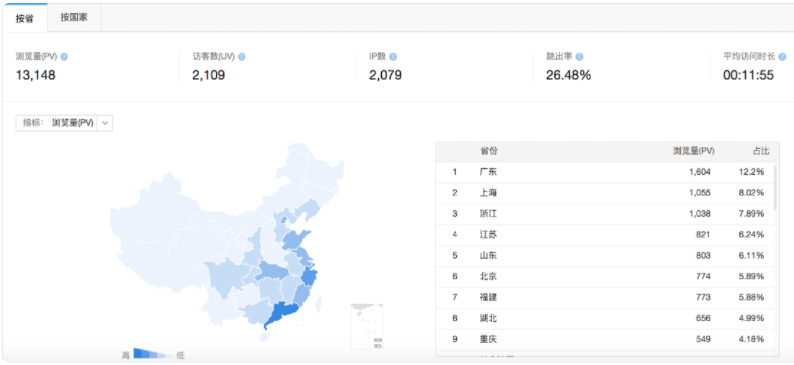
Task: Select the 山东 province row
Action: (605, 256)
